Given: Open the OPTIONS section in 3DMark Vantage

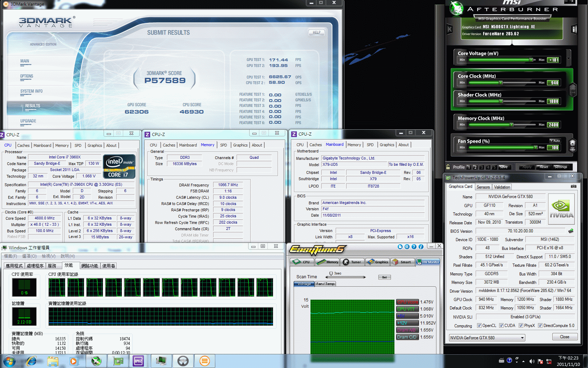Looking at the screenshot, I should 27,76.
